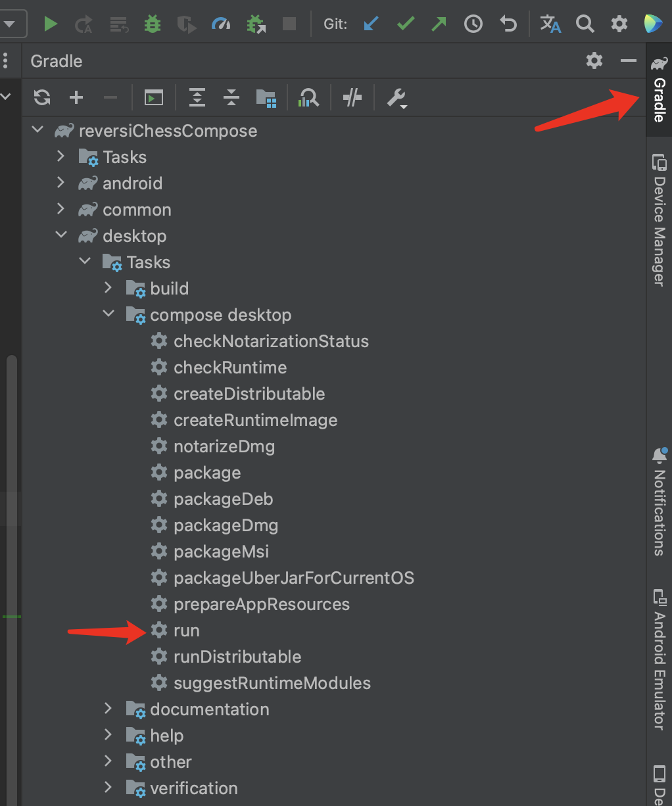672x806 pixels.
Task: Open Android Emulator side tab
Action: (x=659, y=659)
